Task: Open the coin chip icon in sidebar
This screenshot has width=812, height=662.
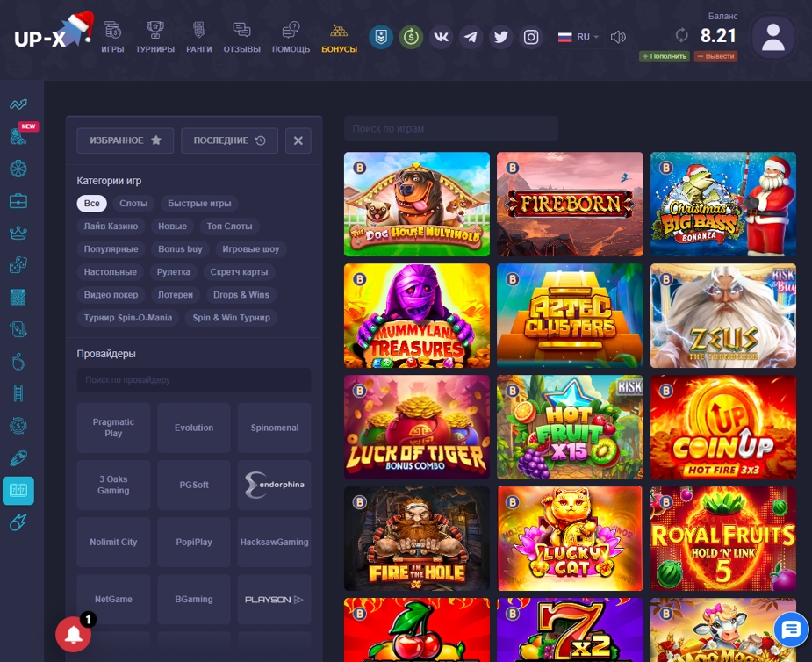Action: pyautogui.click(x=18, y=426)
